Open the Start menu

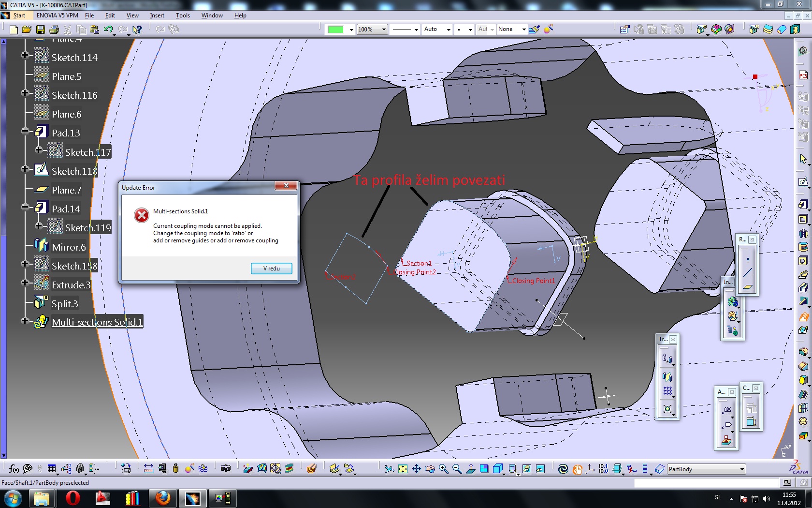point(19,15)
